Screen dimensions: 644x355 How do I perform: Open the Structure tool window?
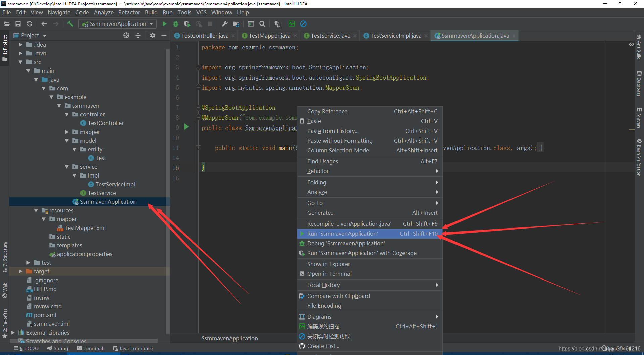pos(5,257)
